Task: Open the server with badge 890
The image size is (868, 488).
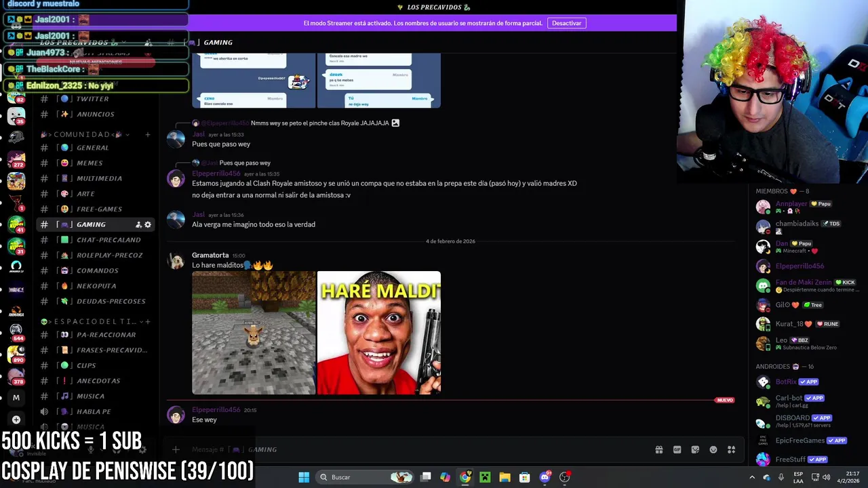Action: [16, 354]
